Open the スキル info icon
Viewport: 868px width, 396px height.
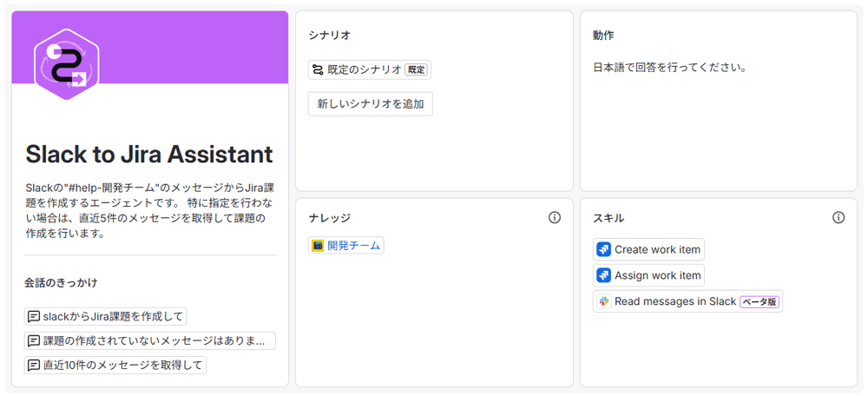[x=838, y=218]
